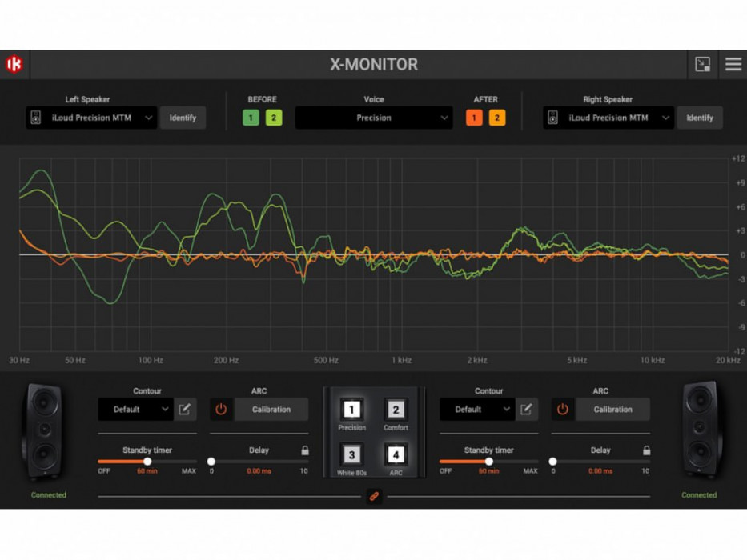Image resolution: width=747 pixels, height=560 pixels.
Task: Click the speaker icon in Left Speaker selector
Action: (x=35, y=118)
